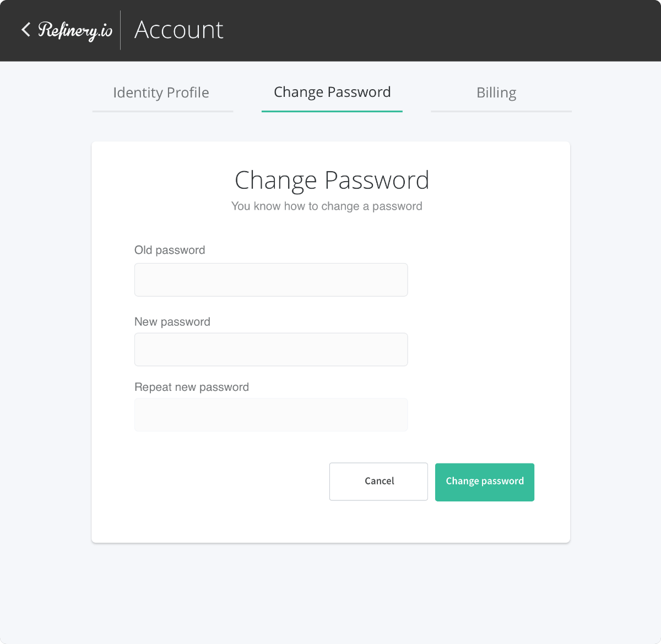Focus the New password input field
Screen dimensions: 661x644
(271, 350)
